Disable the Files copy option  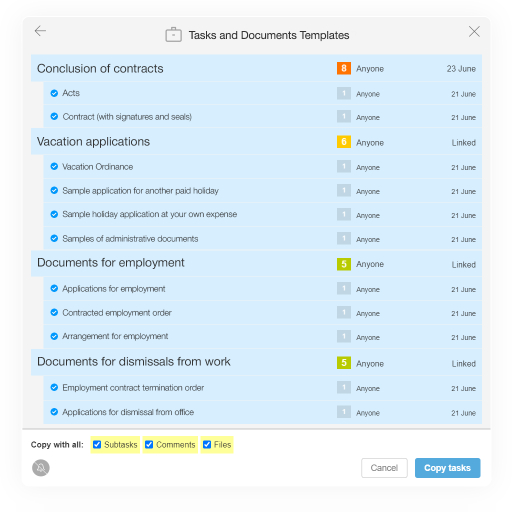coord(207,445)
